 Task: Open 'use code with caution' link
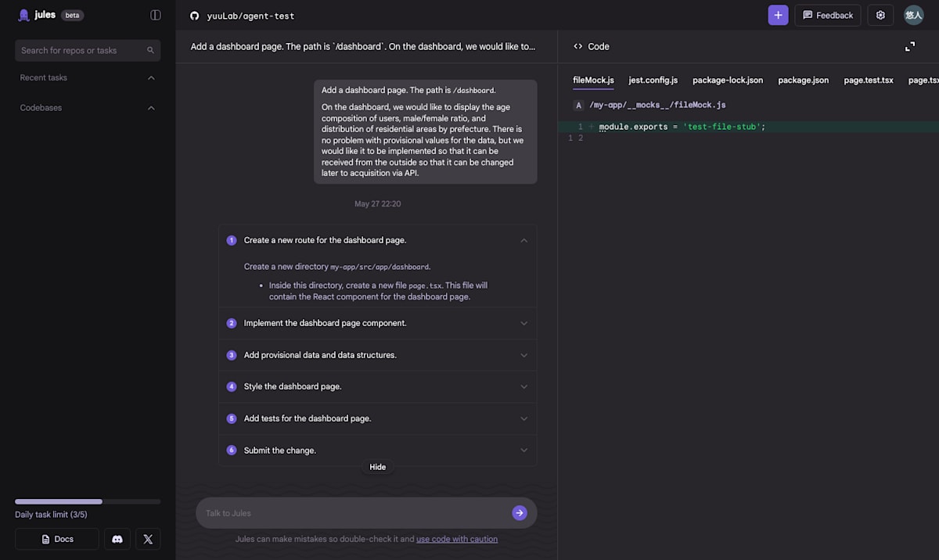457,539
